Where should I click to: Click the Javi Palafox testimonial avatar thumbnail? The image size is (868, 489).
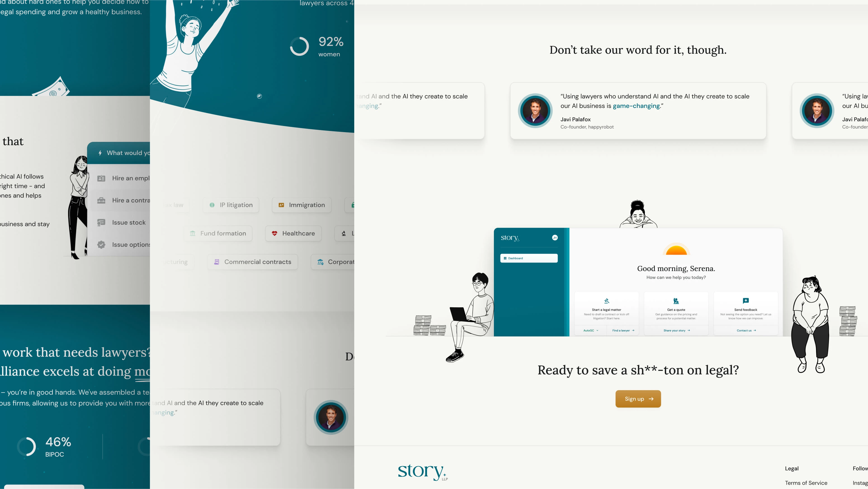pyautogui.click(x=535, y=110)
